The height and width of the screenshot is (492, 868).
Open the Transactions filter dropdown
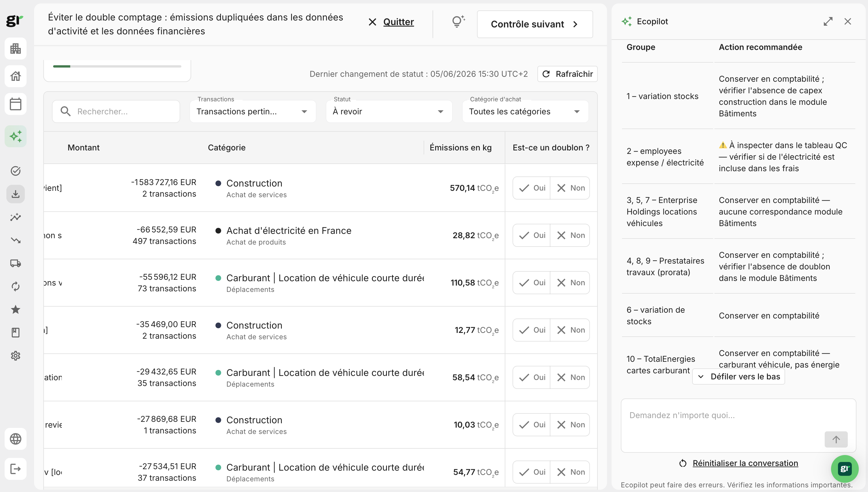tap(253, 111)
